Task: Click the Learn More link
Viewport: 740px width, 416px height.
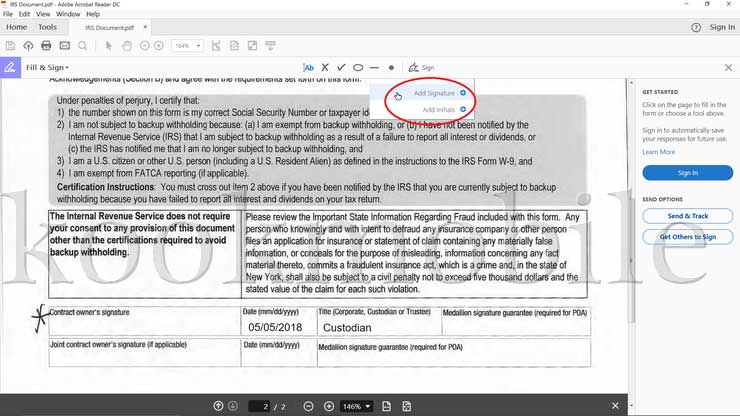Action: pos(658,152)
